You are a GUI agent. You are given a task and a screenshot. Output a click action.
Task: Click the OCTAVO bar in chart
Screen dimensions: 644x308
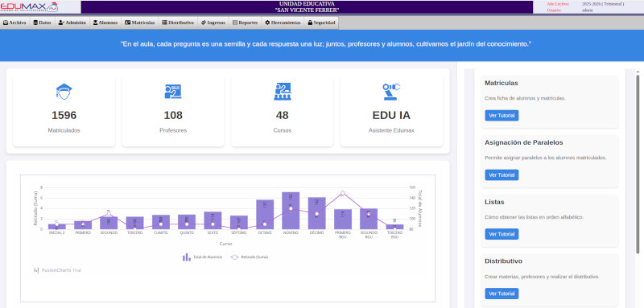(265, 215)
